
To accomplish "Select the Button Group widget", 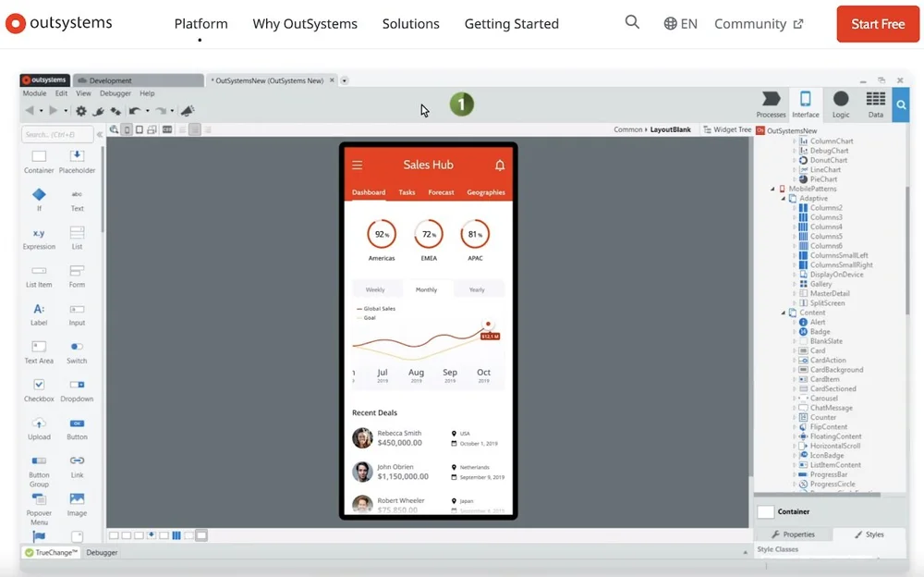I will tap(39, 471).
